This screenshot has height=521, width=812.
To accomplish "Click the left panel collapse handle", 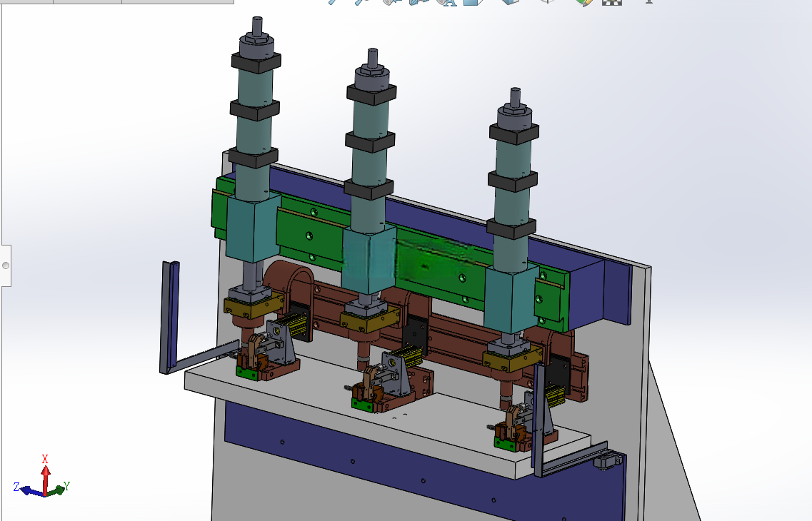I will [x=5, y=265].
